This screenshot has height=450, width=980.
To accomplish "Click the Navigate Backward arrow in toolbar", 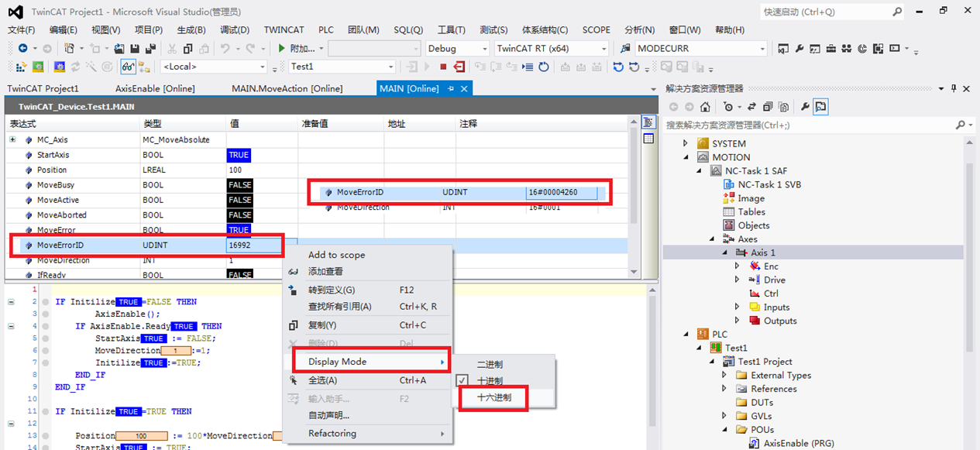I will coord(23,48).
